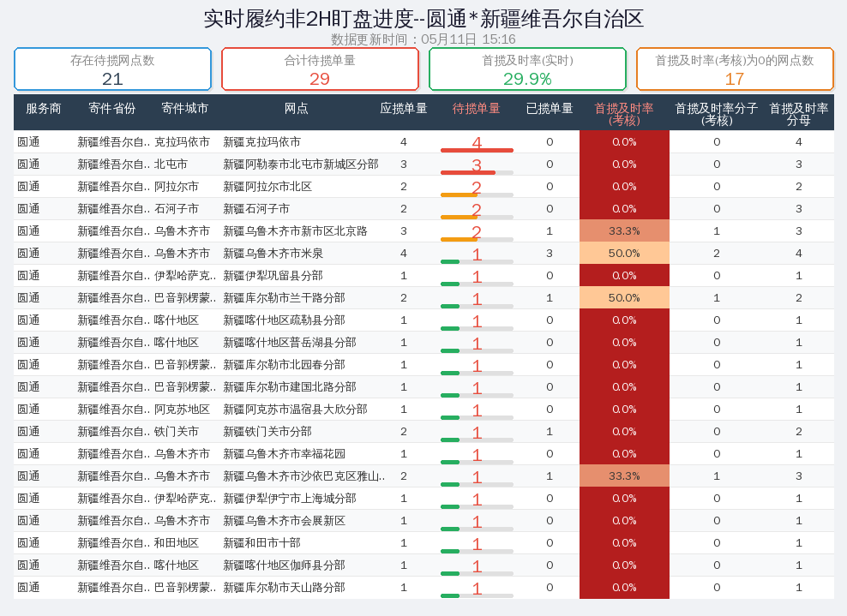Select the 新疆喀什地区伽师县分部 outlet name
Viewport: 847px width, 616px height.
point(284,565)
